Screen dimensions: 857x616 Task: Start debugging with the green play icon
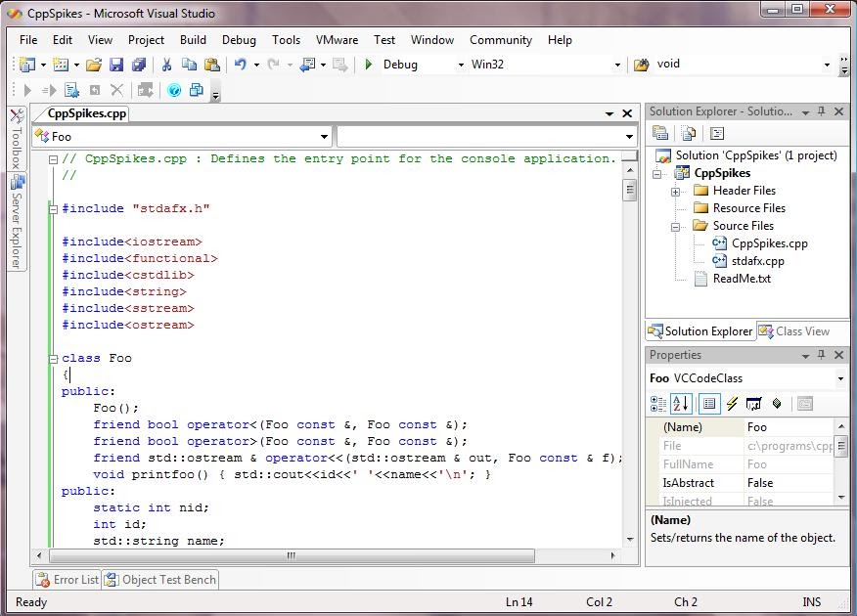pos(368,64)
